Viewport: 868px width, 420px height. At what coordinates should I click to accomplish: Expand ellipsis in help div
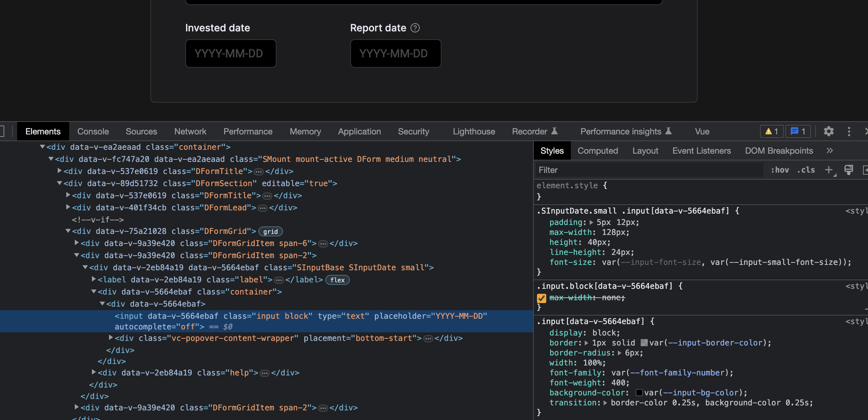[265, 373]
